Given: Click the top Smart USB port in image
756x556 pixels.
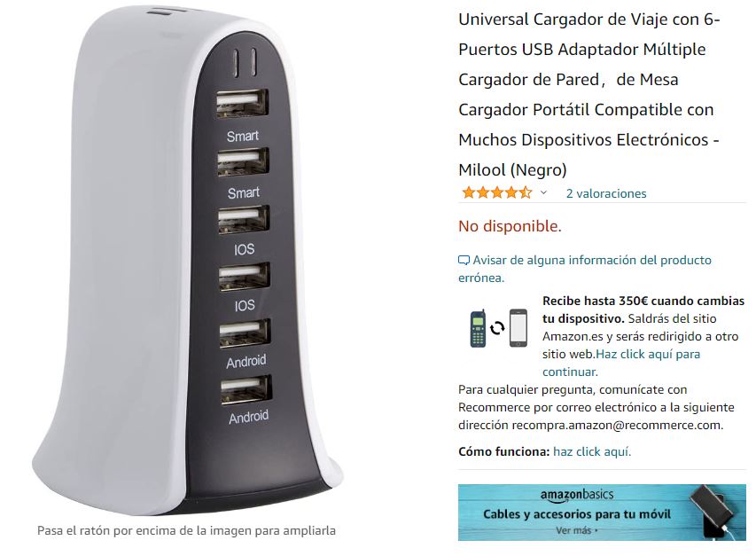Looking at the screenshot, I should (x=242, y=103).
